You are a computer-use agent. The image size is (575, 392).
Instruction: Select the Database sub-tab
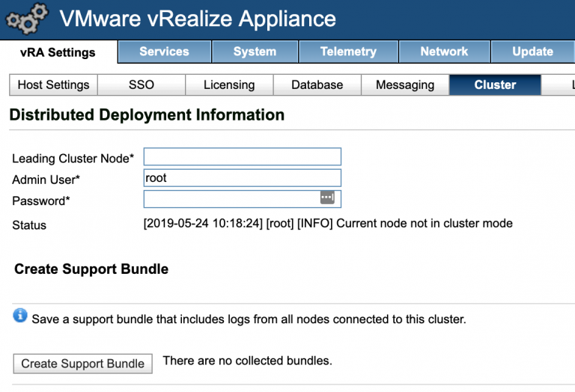coord(317,85)
